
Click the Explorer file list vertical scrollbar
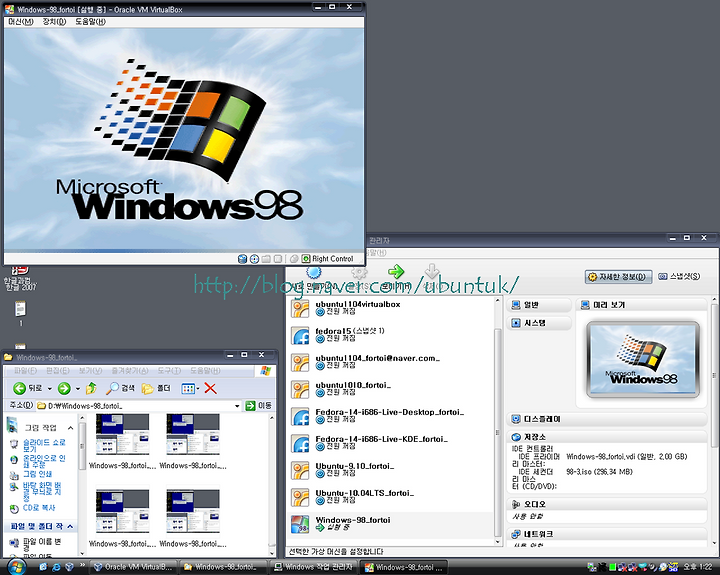271,485
